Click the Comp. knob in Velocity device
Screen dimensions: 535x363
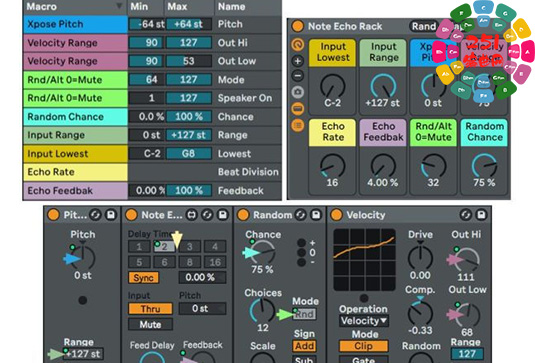420,313
